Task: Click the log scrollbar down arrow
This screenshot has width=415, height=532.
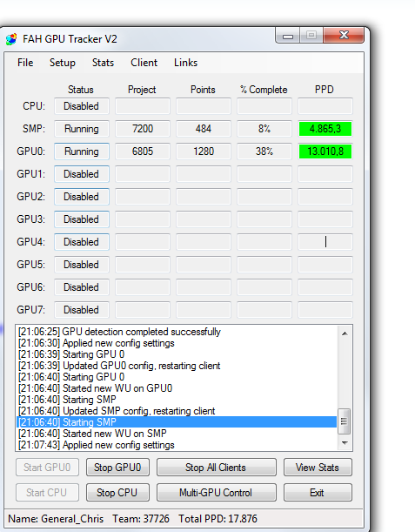Action: (345, 443)
